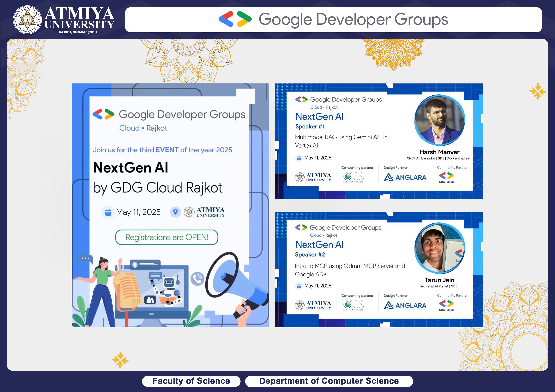
Task: Click the calendar icon on the Speaker #2 card
Action: (x=299, y=286)
